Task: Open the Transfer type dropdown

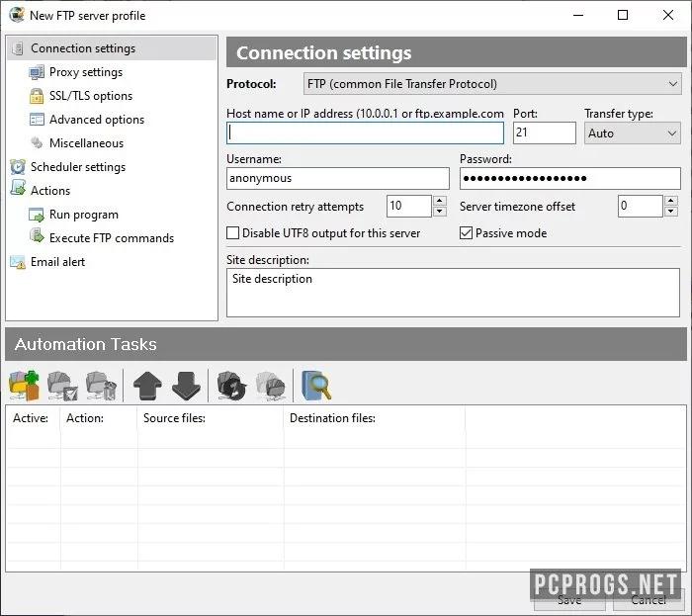Action: pos(633,132)
